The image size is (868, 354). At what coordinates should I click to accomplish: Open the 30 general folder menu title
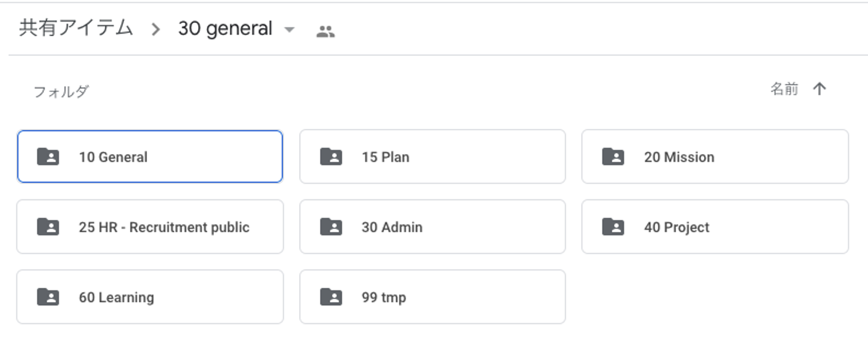coord(225,29)
